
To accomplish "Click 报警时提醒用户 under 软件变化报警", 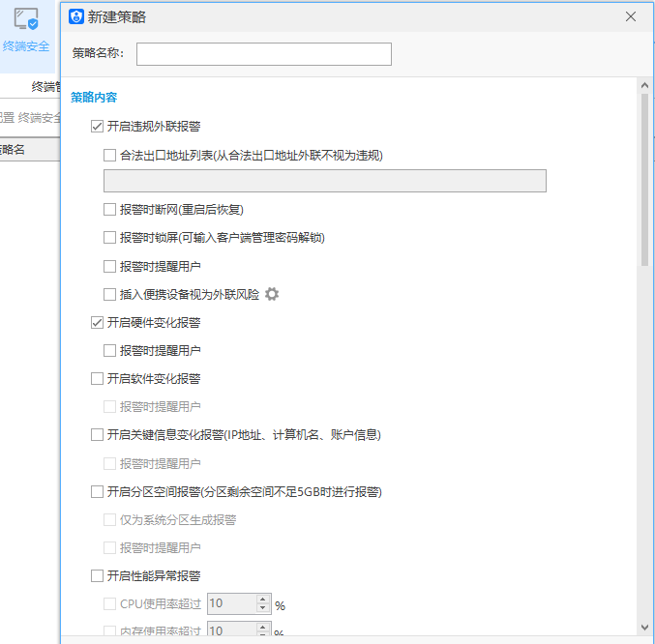I will (x=110, y=406).
